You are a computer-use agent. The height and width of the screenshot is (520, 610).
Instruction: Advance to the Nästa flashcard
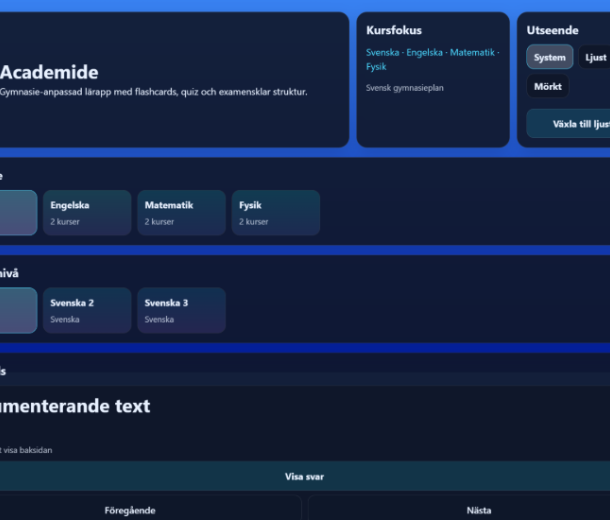tap(478, 510)
